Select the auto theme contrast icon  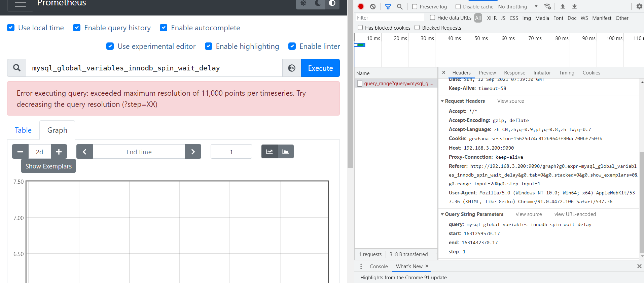click(332, 3)
